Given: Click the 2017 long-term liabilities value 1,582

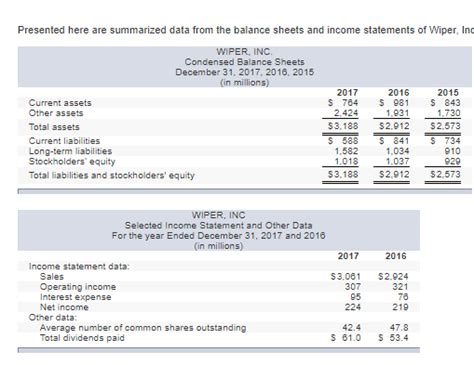Looking at the screenshot, I should tap(346, 151).
